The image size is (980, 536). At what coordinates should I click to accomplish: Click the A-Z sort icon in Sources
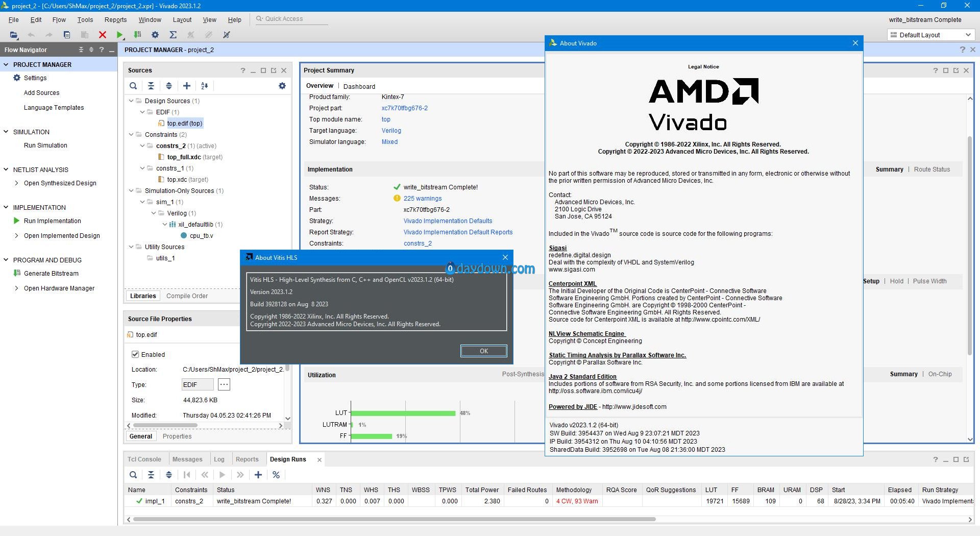click(205, 86)
